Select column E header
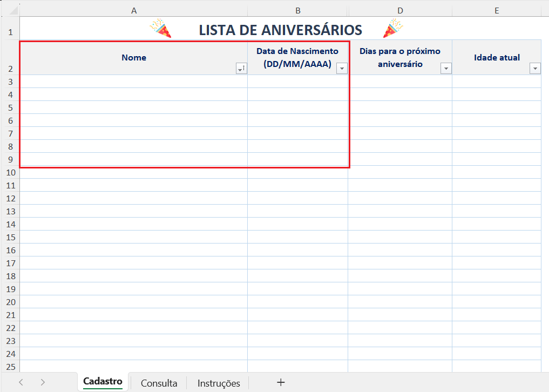Viewport: 549px width, 392px height. (496, 11)
